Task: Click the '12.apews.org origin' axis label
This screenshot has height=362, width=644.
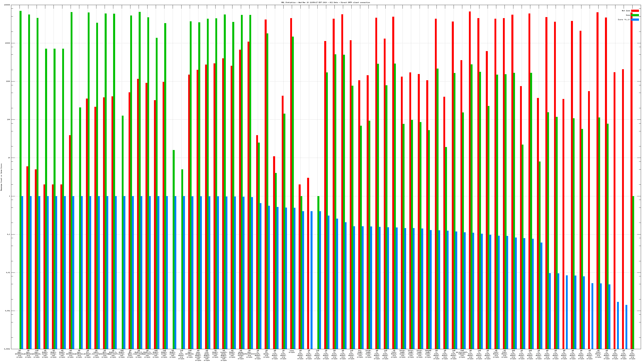Action: [x=266, y=354]
